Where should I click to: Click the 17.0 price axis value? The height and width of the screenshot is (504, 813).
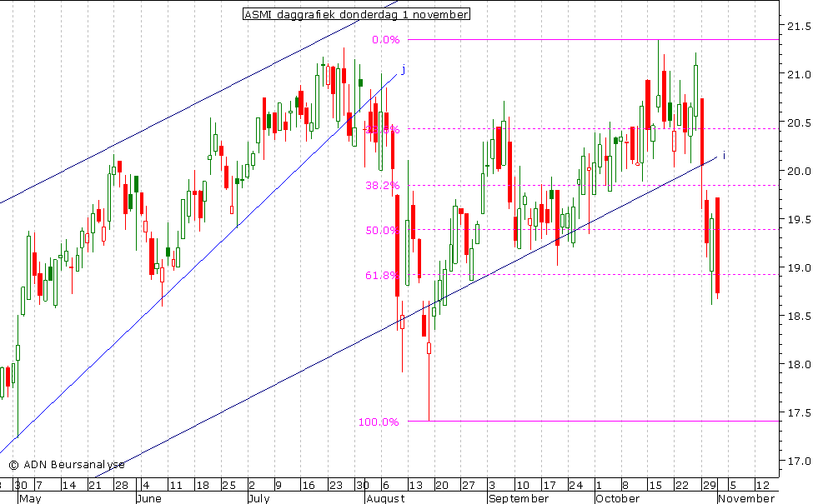pyautogui.click(x=799, y=461)
